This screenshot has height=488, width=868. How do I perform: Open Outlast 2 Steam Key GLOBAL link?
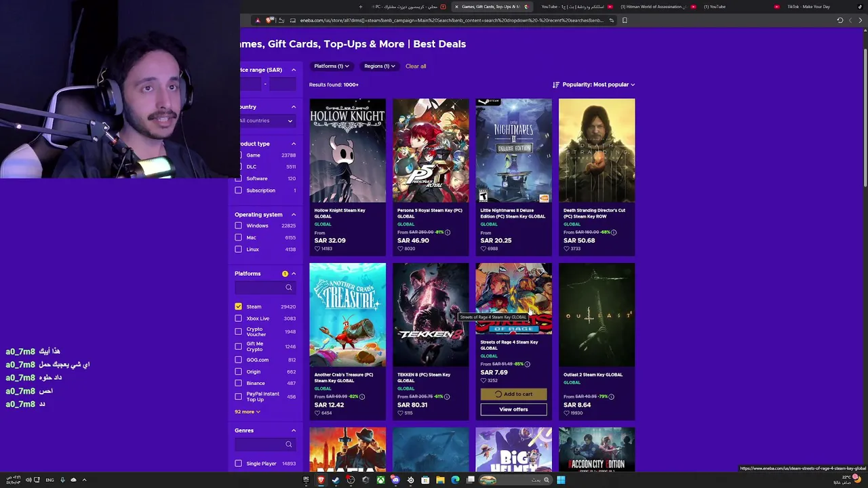pos(593,375)
